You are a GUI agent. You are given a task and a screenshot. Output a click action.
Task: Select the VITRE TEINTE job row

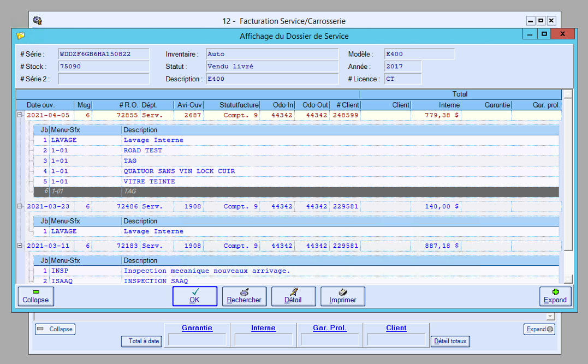tap(296, 181)
